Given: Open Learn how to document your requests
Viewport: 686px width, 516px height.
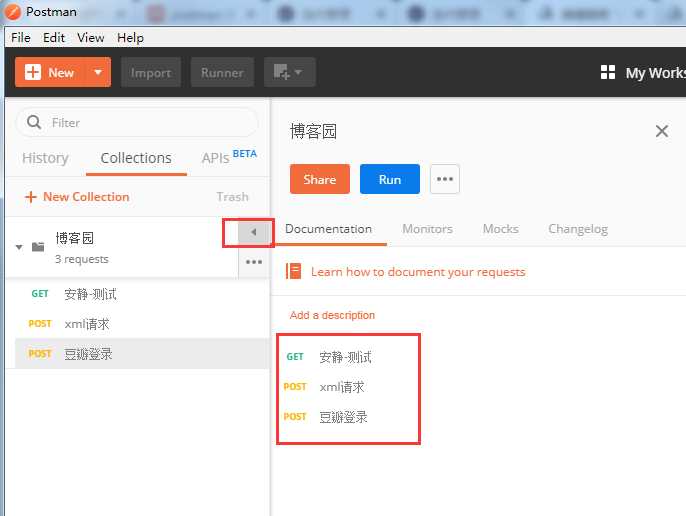Looking at the screenshot, I should tap(418, 272).
